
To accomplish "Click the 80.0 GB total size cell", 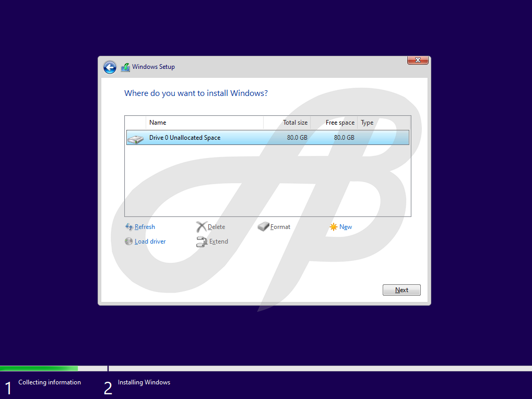I will (x=297, y=138).
